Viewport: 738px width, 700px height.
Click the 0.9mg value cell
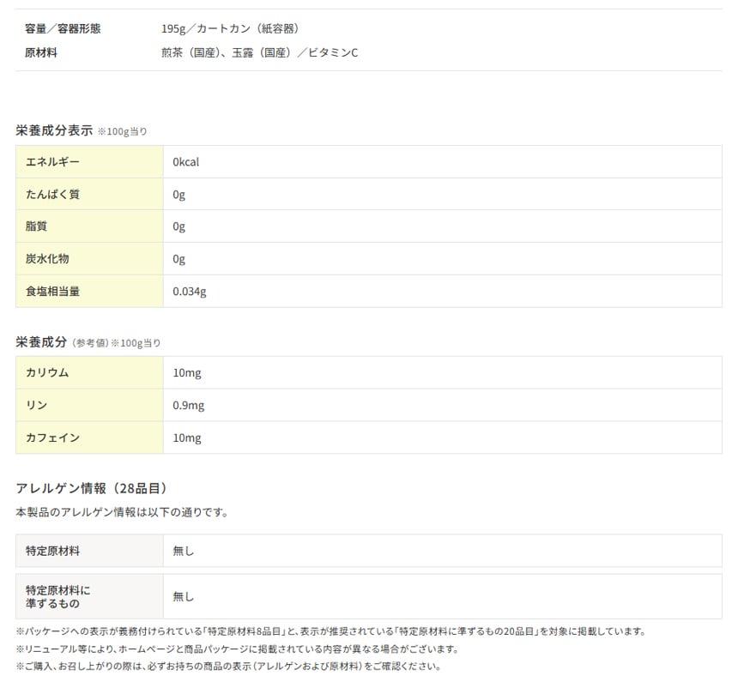point(189,405)
